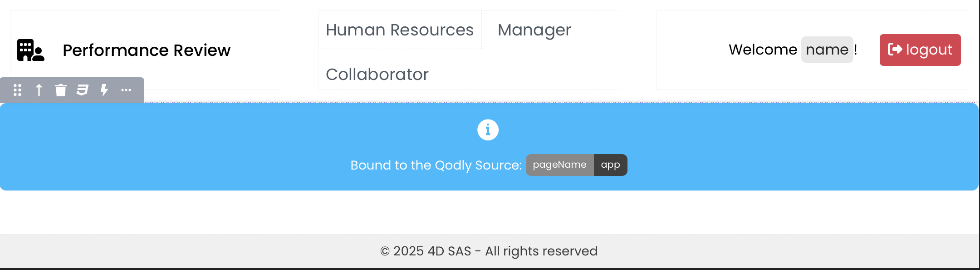
Task: Click the up-arrow select parent icon
Action: pos(39,90)
